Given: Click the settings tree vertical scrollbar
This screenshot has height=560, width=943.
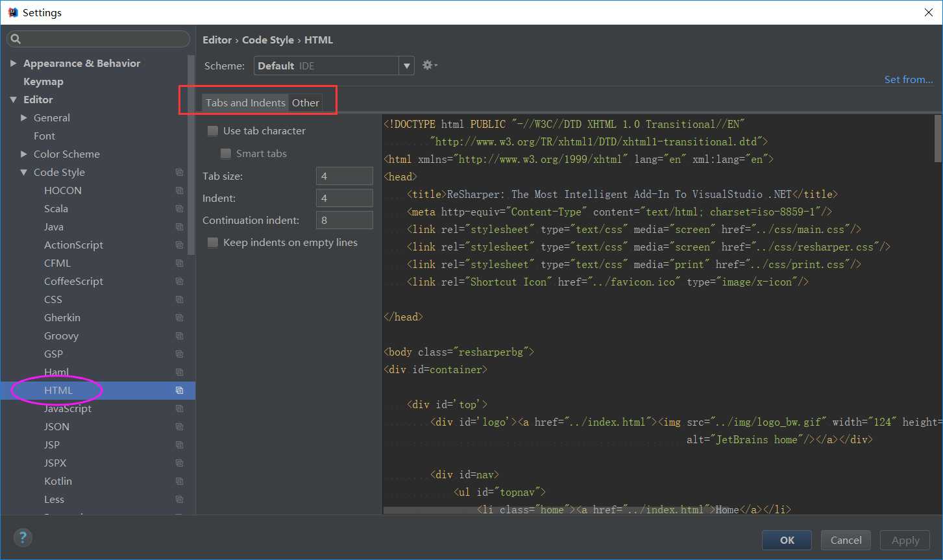Looking at the screenshot, I should [191, 154].
